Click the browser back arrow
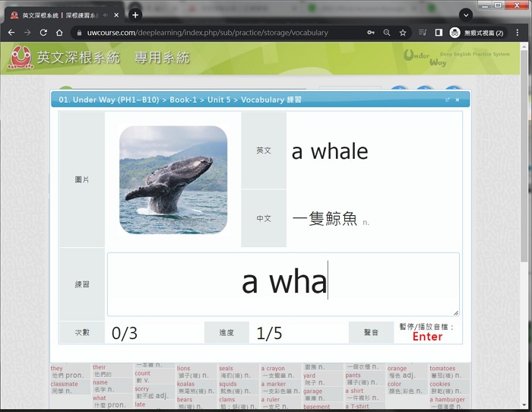Image resolution: width=532 pixels, height=412 pixels. pyautogui.click(x=11, y=33)
